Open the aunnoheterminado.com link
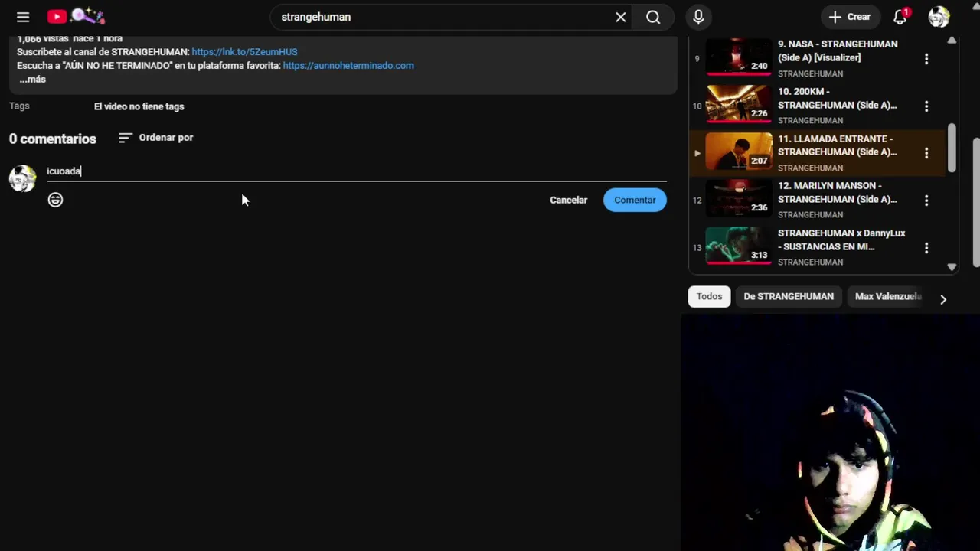Image resolution: width=980 pixels, height=551 pixels. tap(348, 66)
